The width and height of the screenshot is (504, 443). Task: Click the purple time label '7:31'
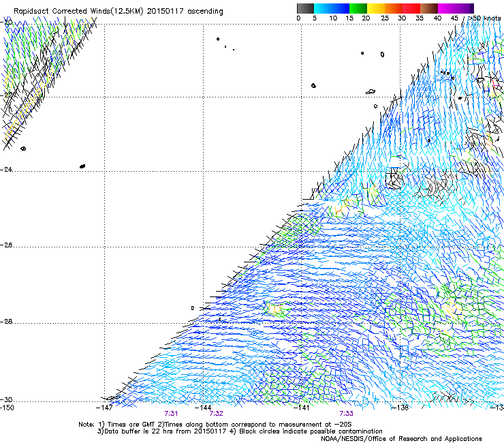click(171, 414)
